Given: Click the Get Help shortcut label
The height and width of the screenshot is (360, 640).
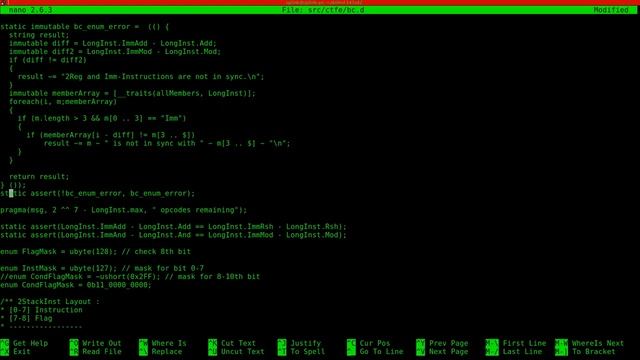Looking at the screenshot, I should [30, 343].
